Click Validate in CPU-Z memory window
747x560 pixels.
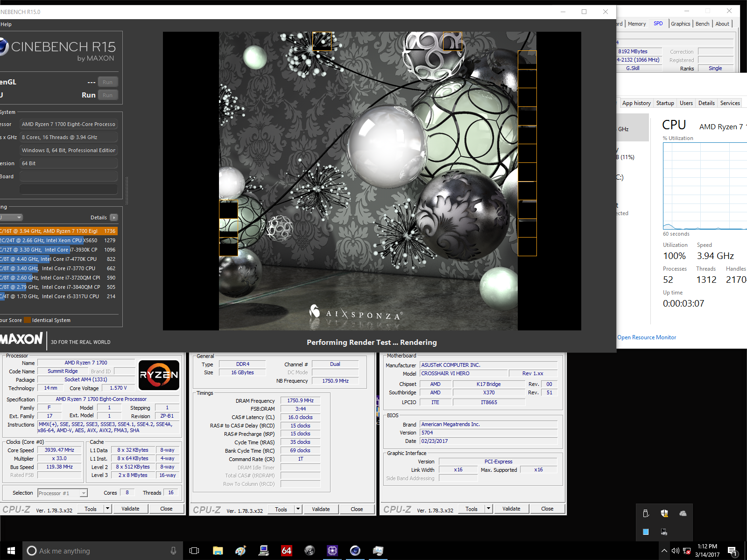coord(321,509)
